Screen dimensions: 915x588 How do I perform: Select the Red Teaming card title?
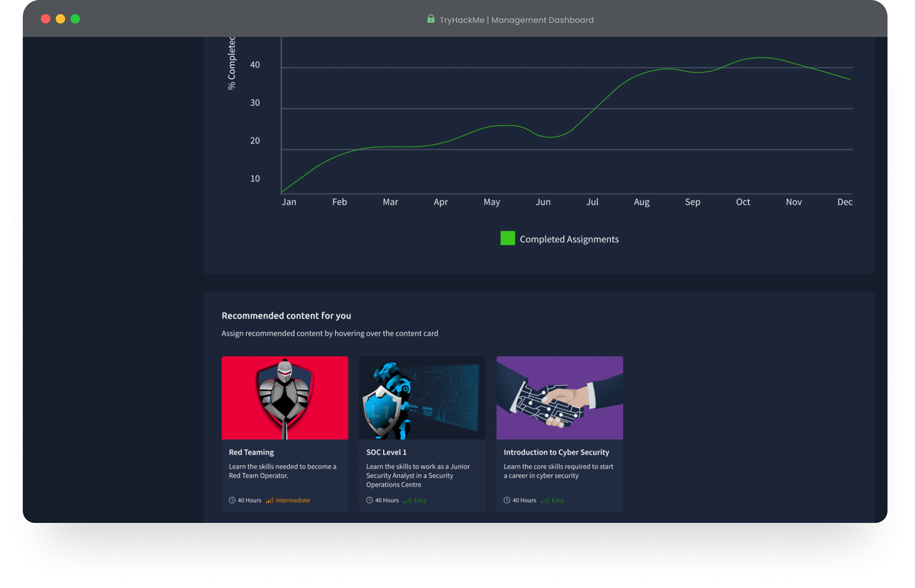coord(251,452)
